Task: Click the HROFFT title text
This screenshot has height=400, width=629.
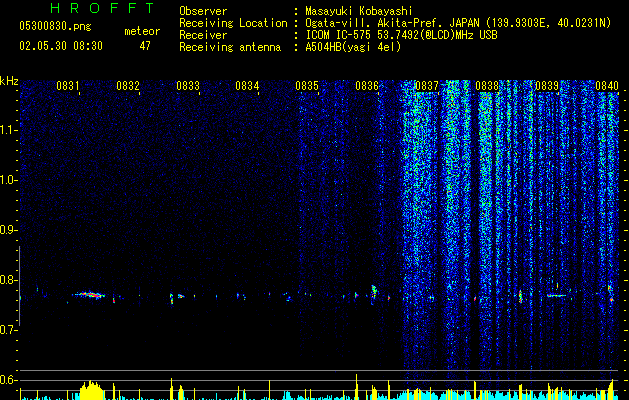Action: pyautogui.click(x=102, y=8)
